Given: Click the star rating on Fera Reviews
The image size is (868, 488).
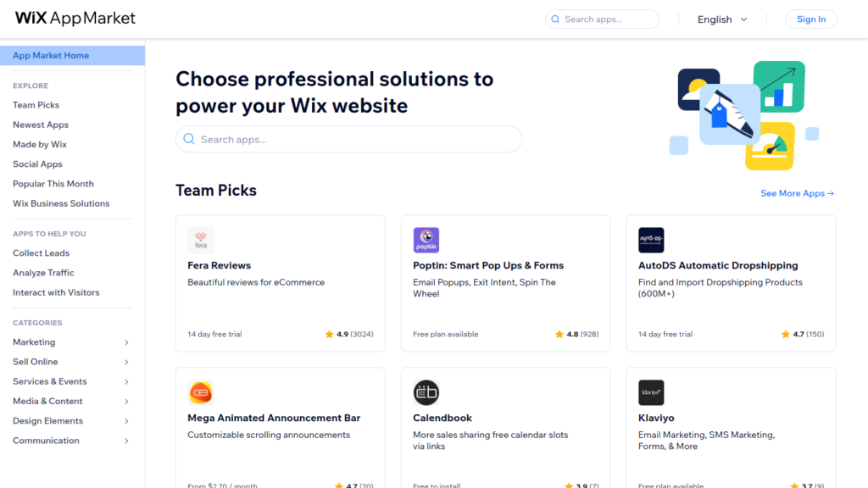Looking at the screenshot, I should [x=349, y=334].
